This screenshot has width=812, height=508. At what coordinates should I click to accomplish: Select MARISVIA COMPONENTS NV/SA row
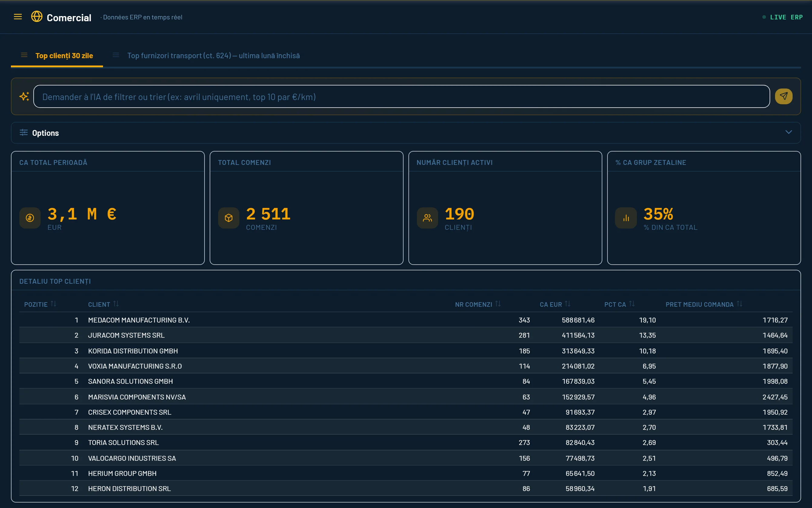point(406,397)
